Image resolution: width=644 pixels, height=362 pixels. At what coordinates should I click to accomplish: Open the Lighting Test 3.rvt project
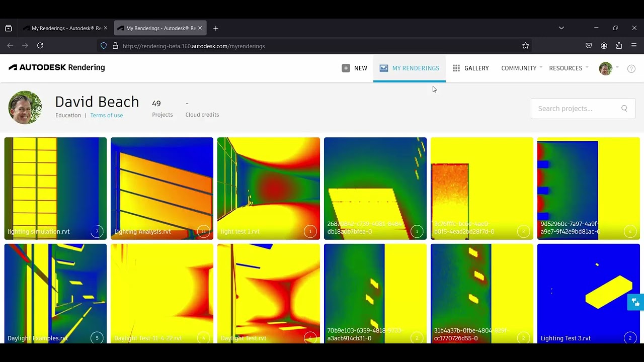point(589,294)
